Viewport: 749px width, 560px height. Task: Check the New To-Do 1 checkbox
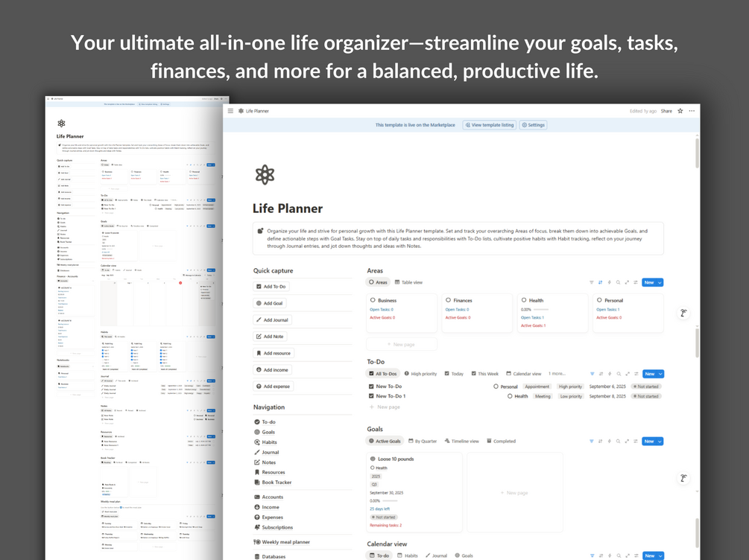[x=371, y=396]
